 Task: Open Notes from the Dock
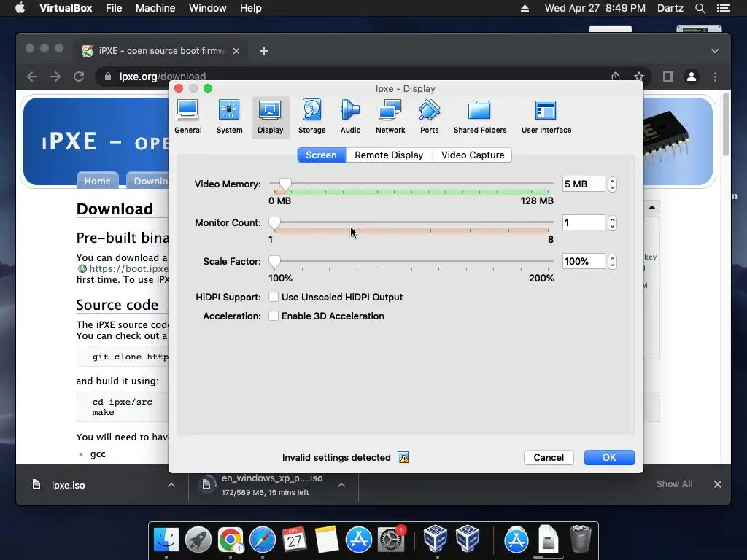(x=326, y=540)
